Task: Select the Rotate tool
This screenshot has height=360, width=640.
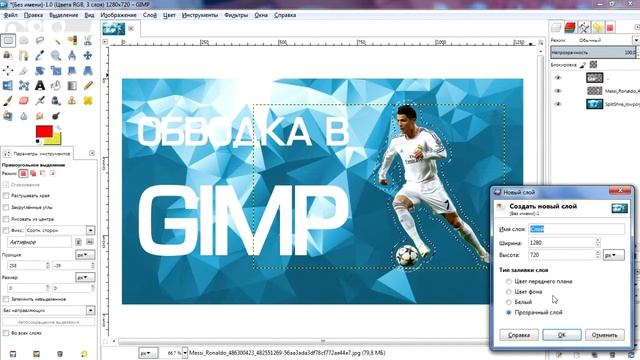Action: coord(40,71)
